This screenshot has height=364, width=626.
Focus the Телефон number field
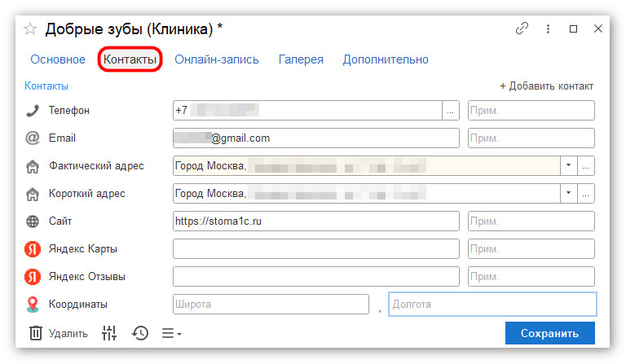pyautogui.click(x=307, y=111)
